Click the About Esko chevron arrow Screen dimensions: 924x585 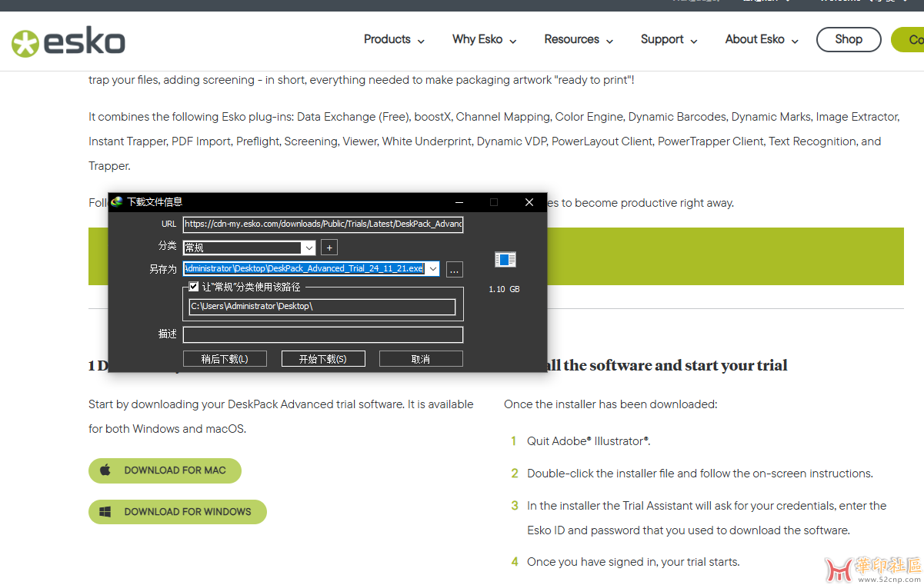[x=795, y=41]
